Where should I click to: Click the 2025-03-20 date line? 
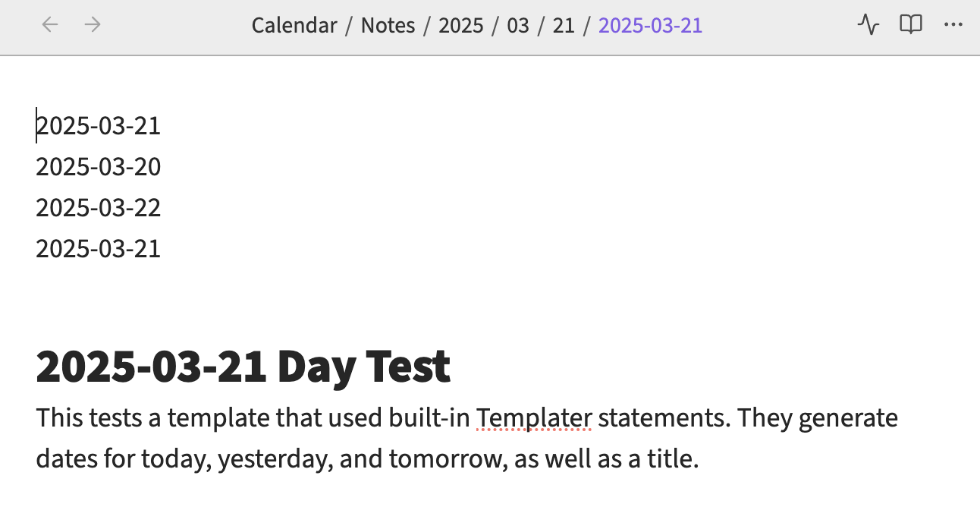coord(99,166)
